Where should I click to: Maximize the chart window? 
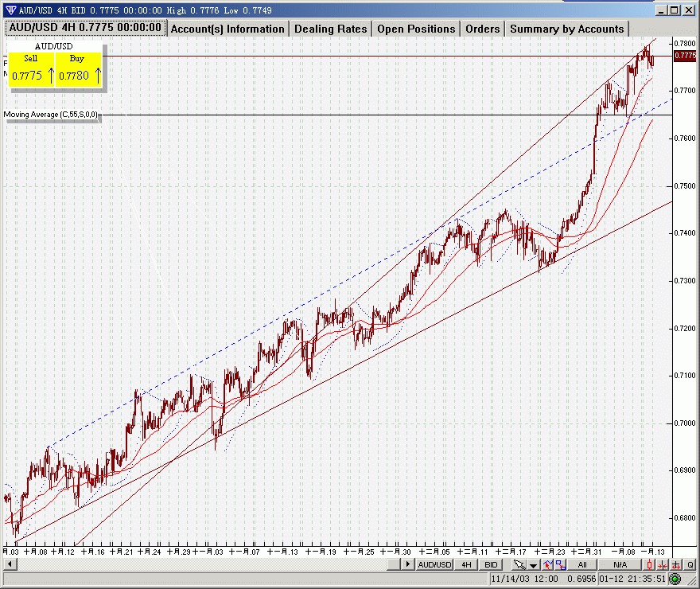tap(675, 10)
